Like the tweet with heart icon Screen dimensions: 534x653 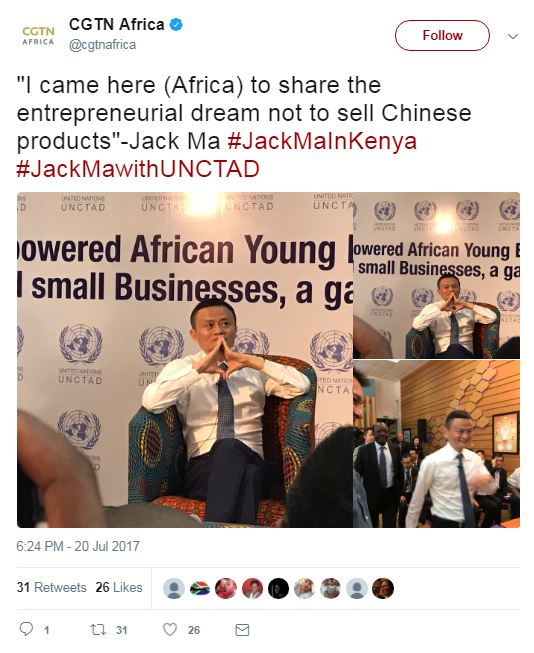click(x=170, y=629)
